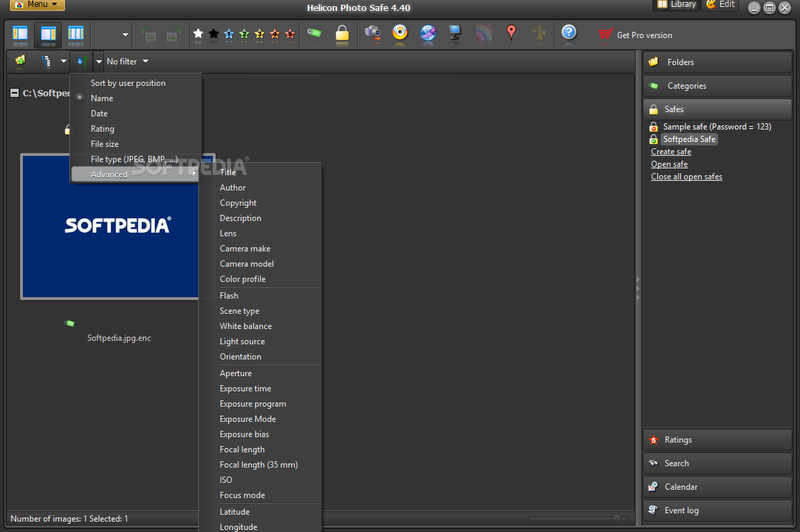
Task: Assign 5-star rating with red star
Action: (290, 34)
